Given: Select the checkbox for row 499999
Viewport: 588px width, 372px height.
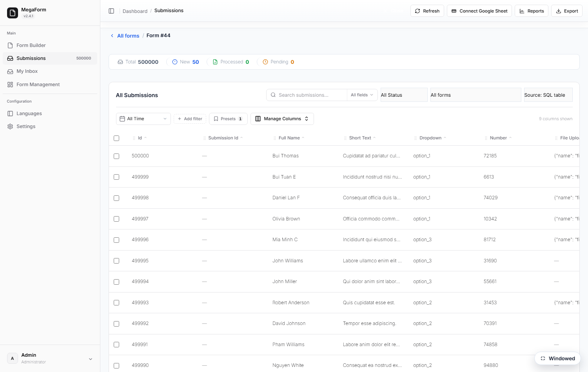Looking at the screenshot, I should tap(116, 177).
